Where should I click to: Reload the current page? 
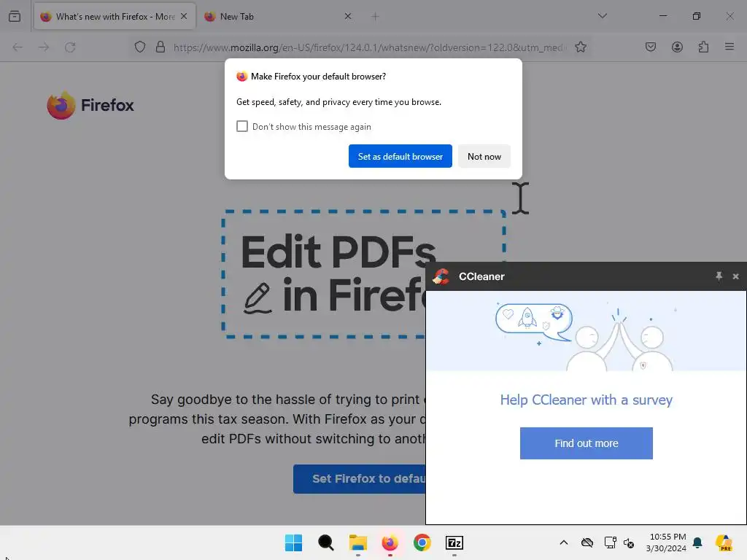(x=70, y=47)
